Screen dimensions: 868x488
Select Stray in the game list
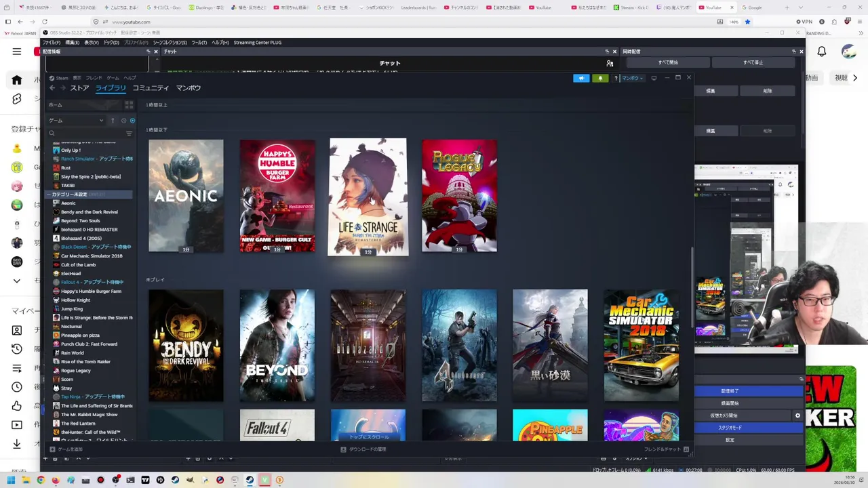click(x=66, y=388)
